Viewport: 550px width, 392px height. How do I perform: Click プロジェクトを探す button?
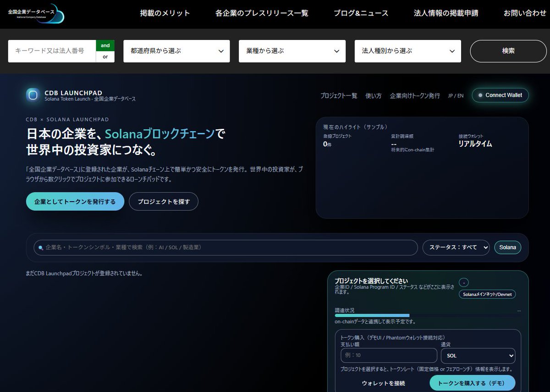click(x=164, y=201)
